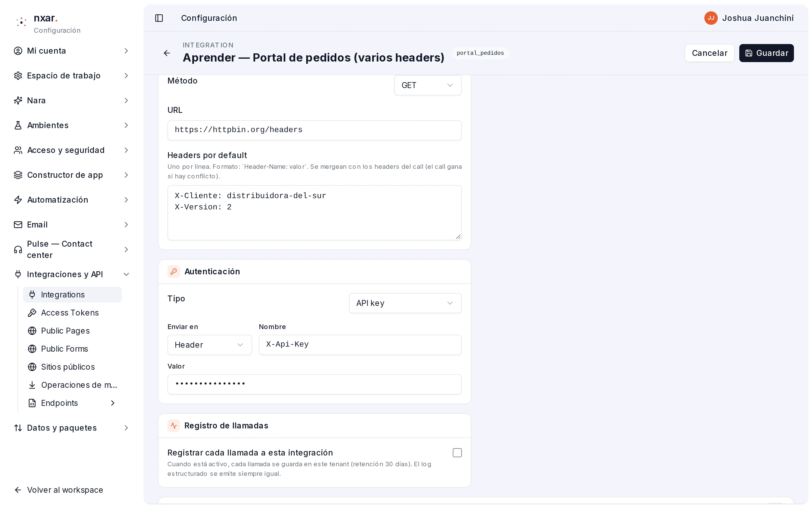This screenshot has width=812, height=508.
Task: Click the Email envelope icon
Action: click(18, 225)
